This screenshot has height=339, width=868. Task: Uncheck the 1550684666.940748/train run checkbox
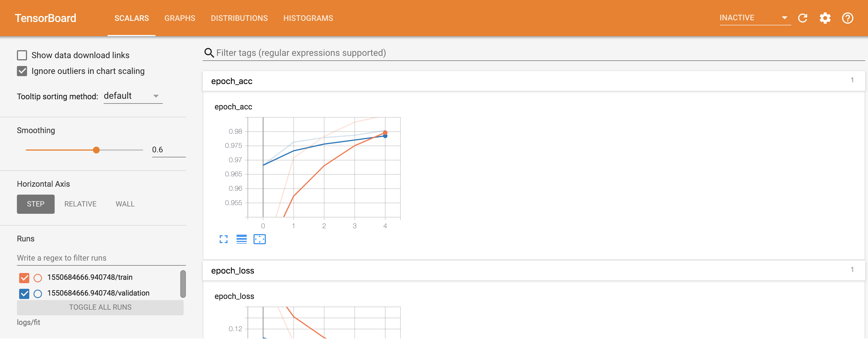(x=24, y=278)
